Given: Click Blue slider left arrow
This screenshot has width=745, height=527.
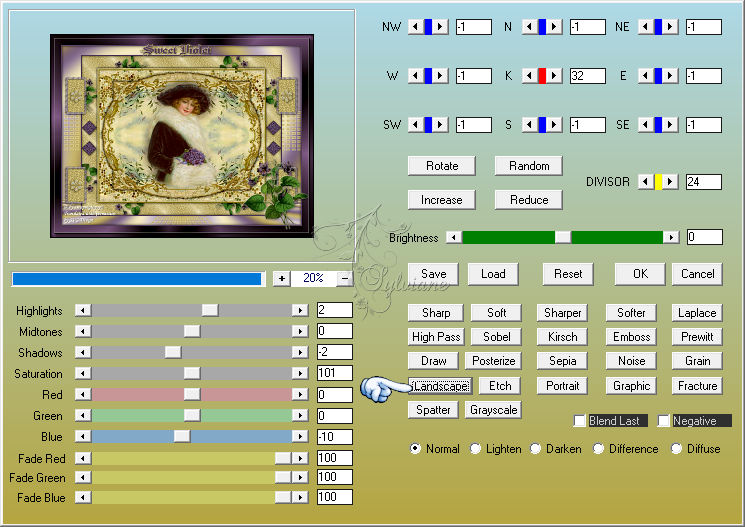Looking at the screenshot, I should (83, 436).
